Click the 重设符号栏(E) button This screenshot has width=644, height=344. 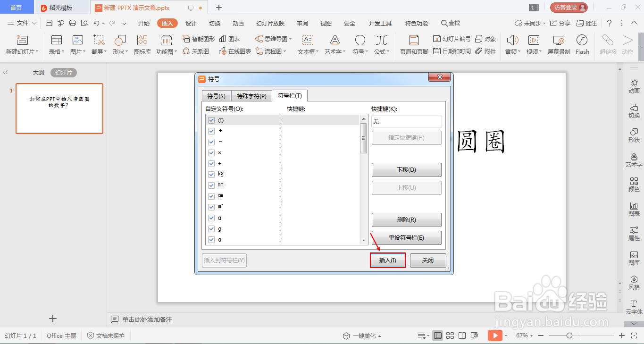pyautogui.click(x=406, y=237)
